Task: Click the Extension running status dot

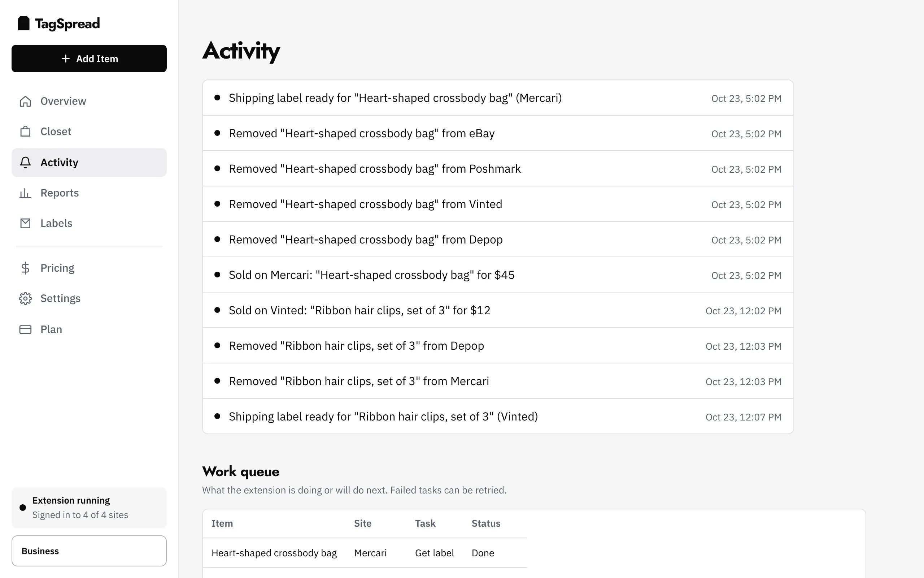Action: (23, 508)
